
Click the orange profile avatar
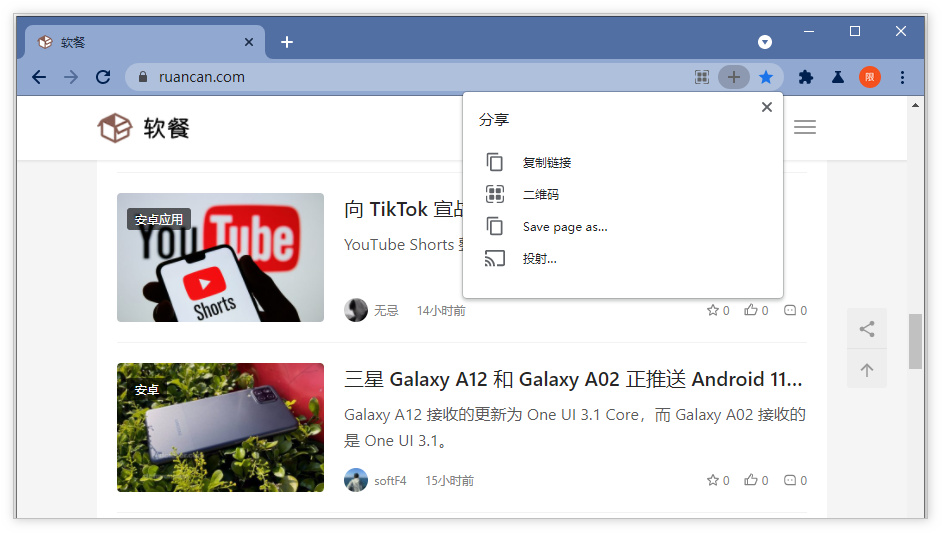click(870, 77)
